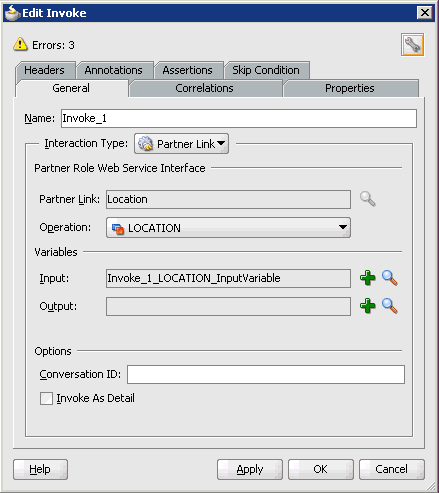Open the Interaction Type dropdown
Screen dimensions: 439x493
[x=181, y=144]
